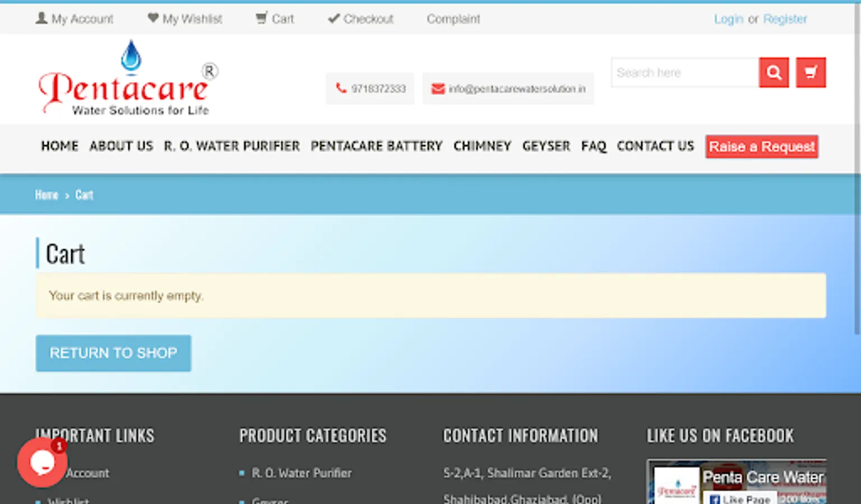Click the 'Your cart is currently empty.' notice
Image resolution: width=861 pixels, height=504 pixels.
430,296
